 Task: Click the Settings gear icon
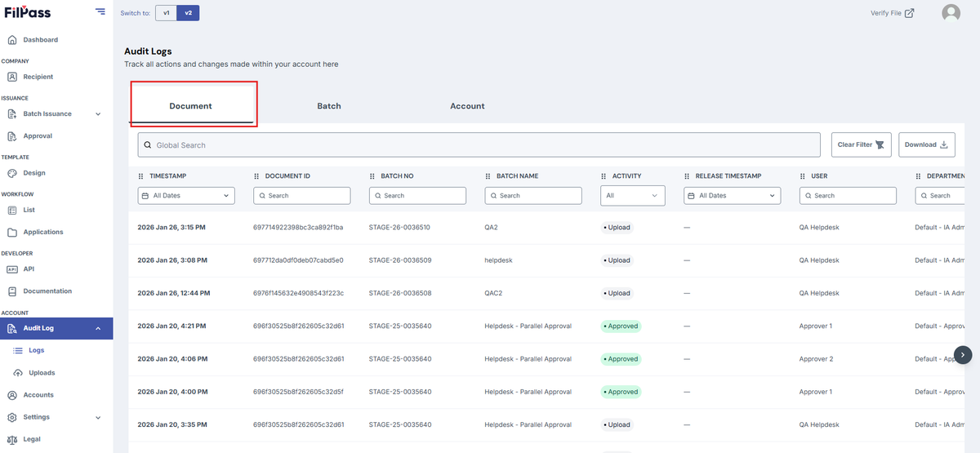coord(12,417)
